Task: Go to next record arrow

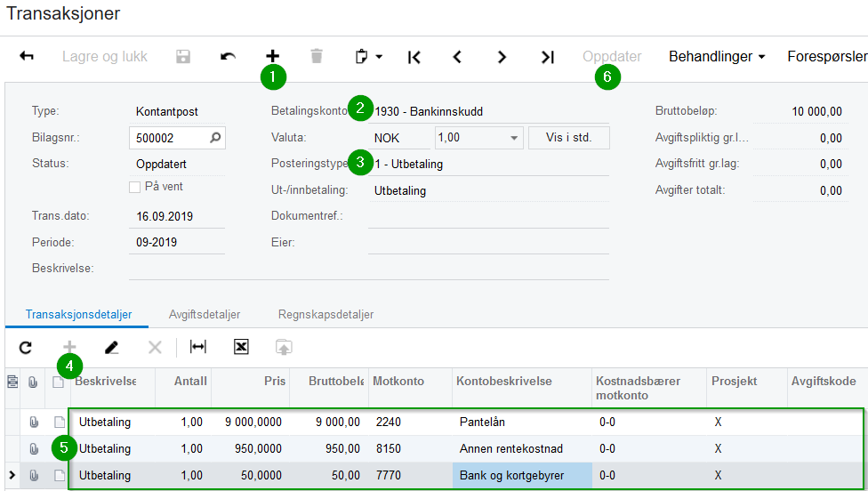Action: (502, 57)
